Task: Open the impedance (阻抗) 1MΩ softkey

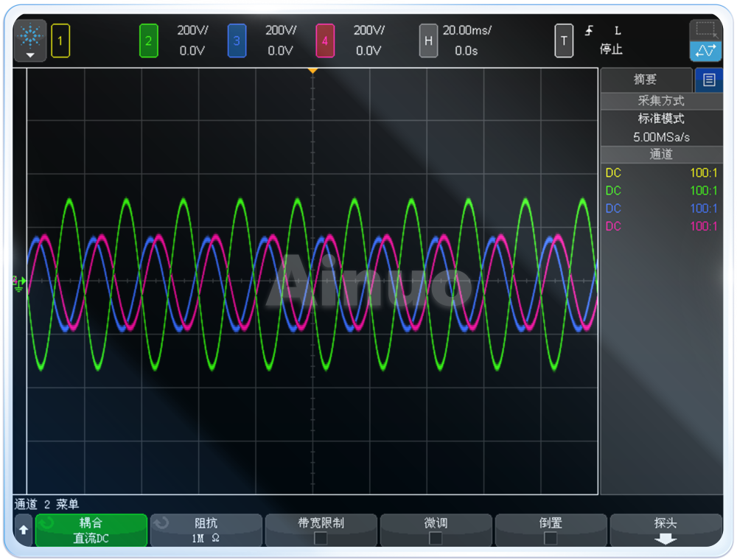Action: 206,530
